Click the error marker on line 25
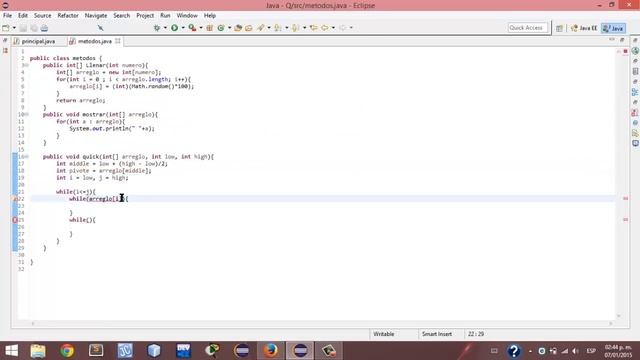The image size is (640, 360). click(15, 220)
